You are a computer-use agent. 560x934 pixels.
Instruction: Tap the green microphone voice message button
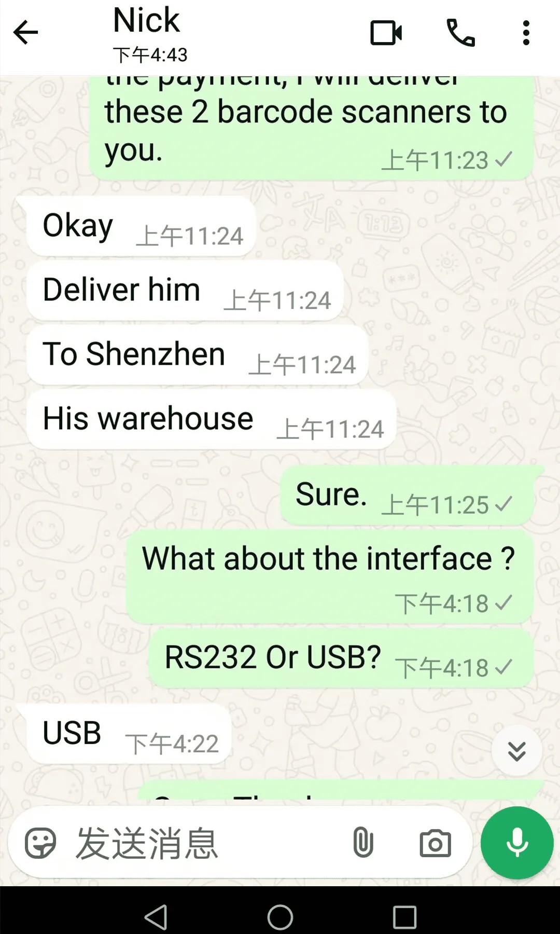(x=517, y=843)
